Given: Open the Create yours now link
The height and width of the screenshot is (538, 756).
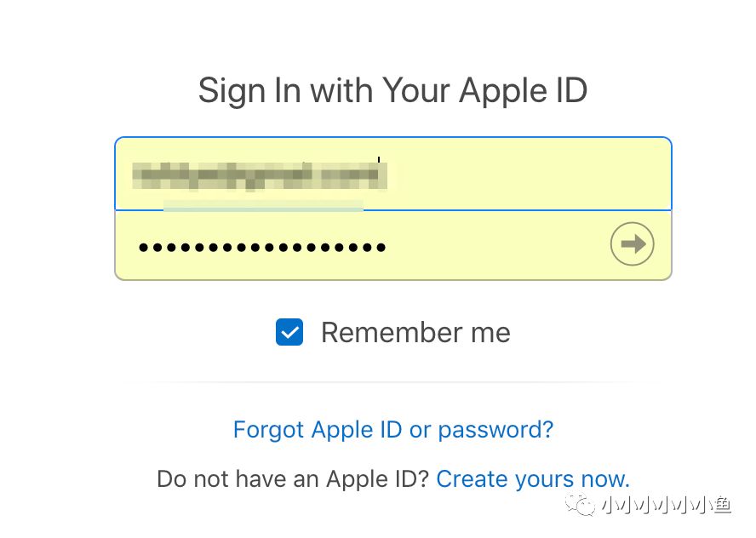Looking at the screenshot, I should pos(533,478).
